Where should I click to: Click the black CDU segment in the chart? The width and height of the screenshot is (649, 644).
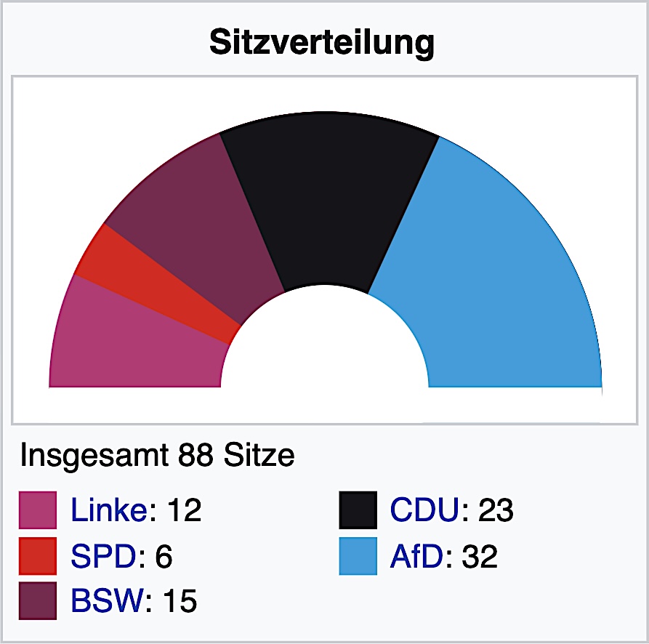(x=328, y=204)
